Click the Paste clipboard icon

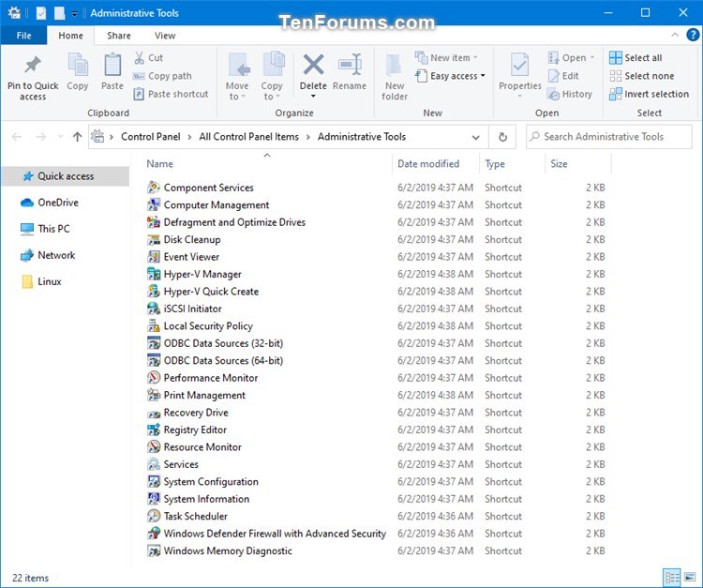click(x=112, y=65)
